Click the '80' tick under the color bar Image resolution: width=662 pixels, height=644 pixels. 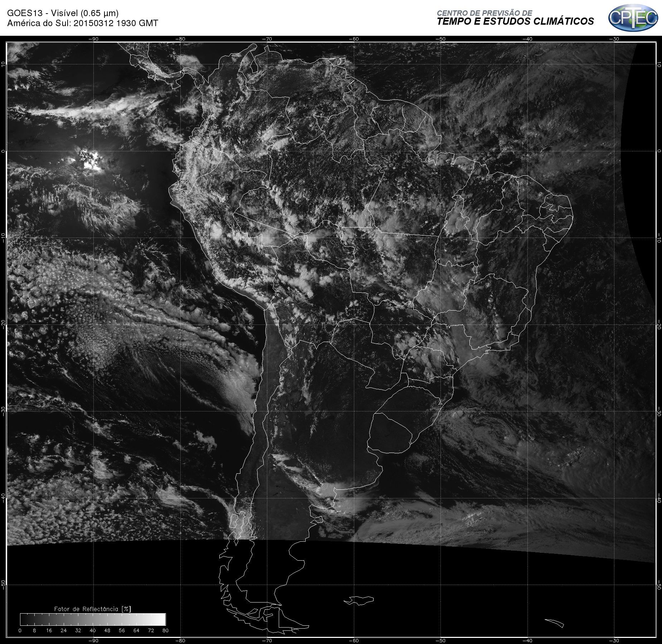click(165, 630)
